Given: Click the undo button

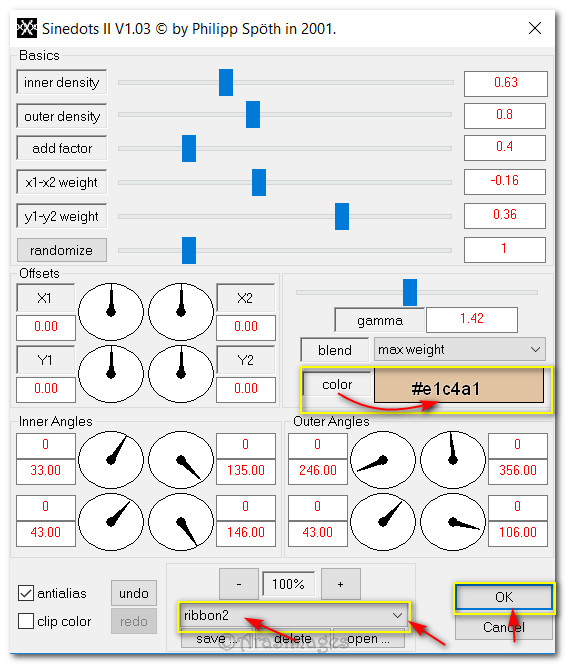Looking at the screenshot, I should [x=134, y=593].
